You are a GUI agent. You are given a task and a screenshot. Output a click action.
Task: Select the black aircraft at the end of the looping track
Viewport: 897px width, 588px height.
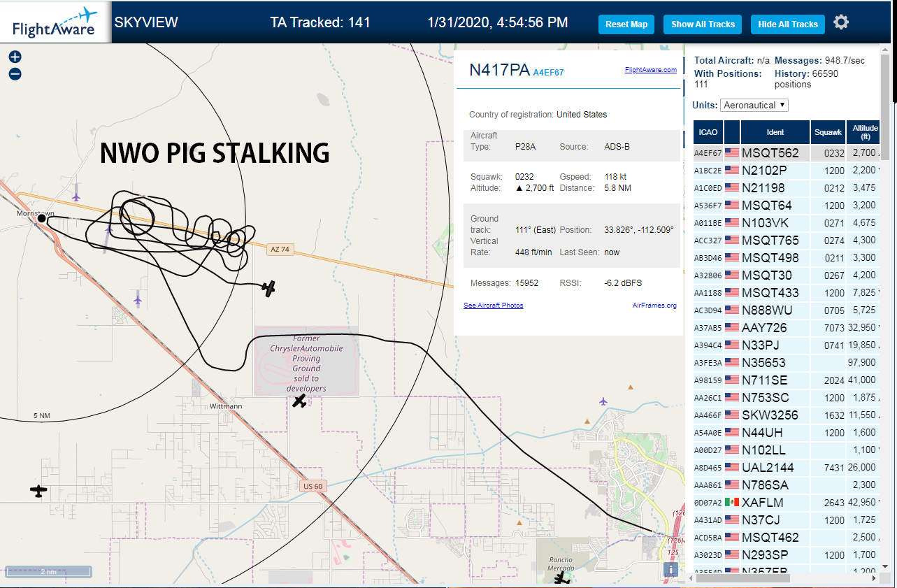tap(269, 287)
